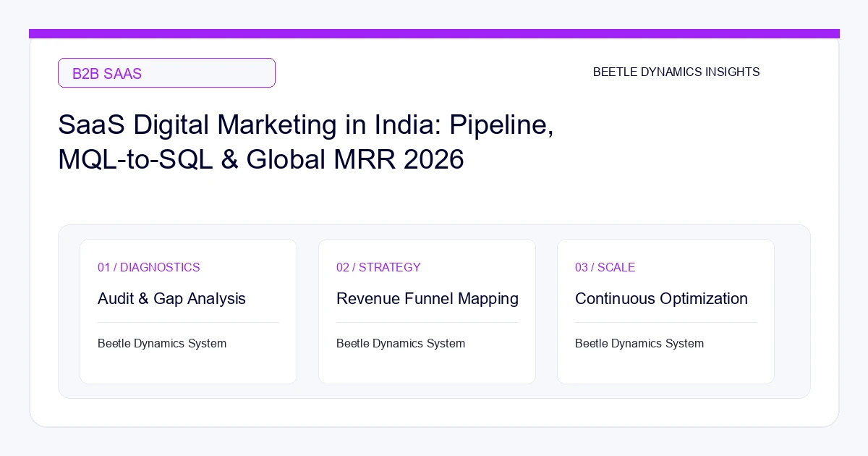Open the Audit & Gap Analysis card
This screenshot has width=868, height=456.
[188, 311]
